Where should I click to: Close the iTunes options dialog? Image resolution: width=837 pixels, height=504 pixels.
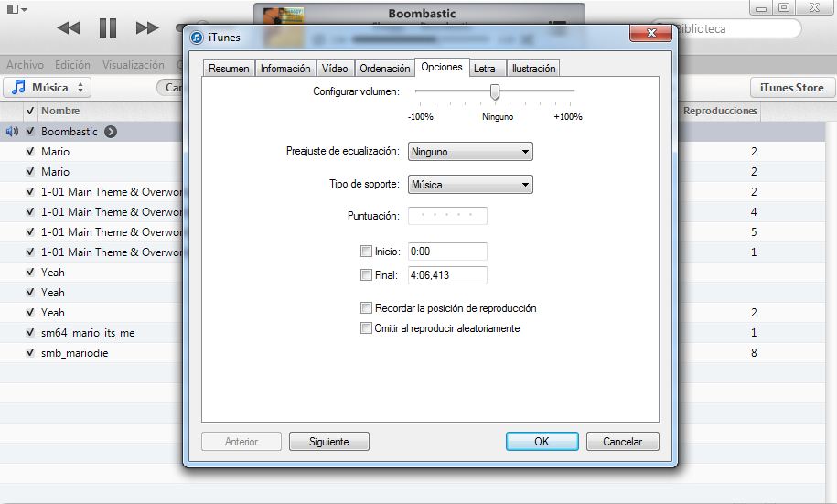[x=650, y=33]
